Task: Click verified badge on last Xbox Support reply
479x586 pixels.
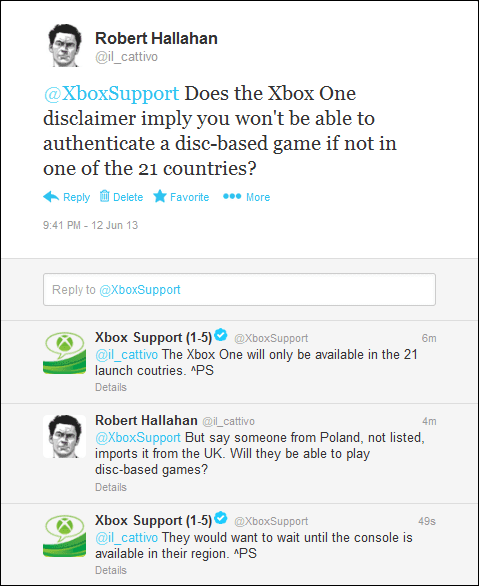Action: [221, 518]
